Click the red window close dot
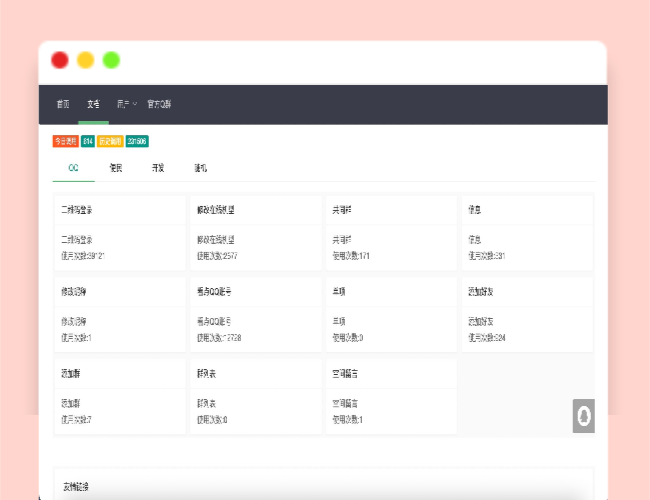 [60, 60]
